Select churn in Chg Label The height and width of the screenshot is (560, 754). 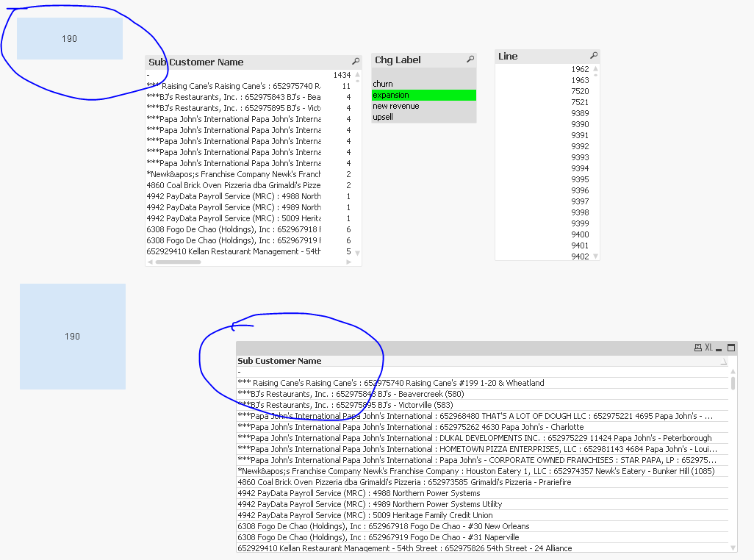[x=423, y=84]
